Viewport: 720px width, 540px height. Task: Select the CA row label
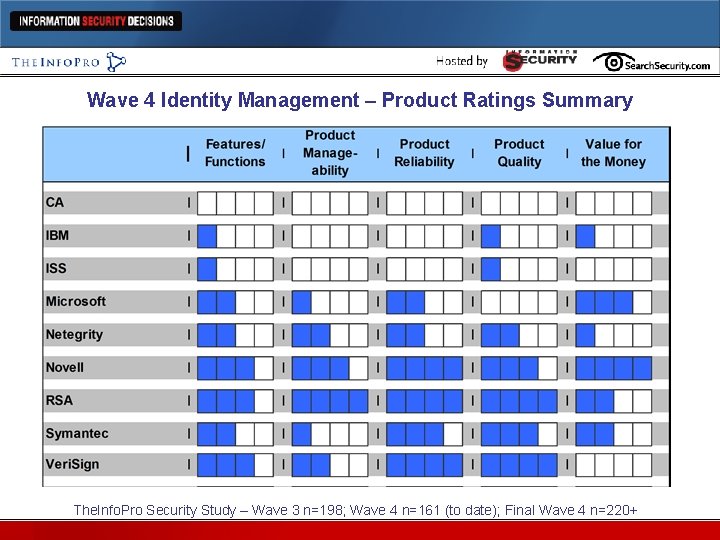click(x=55, y=202)
